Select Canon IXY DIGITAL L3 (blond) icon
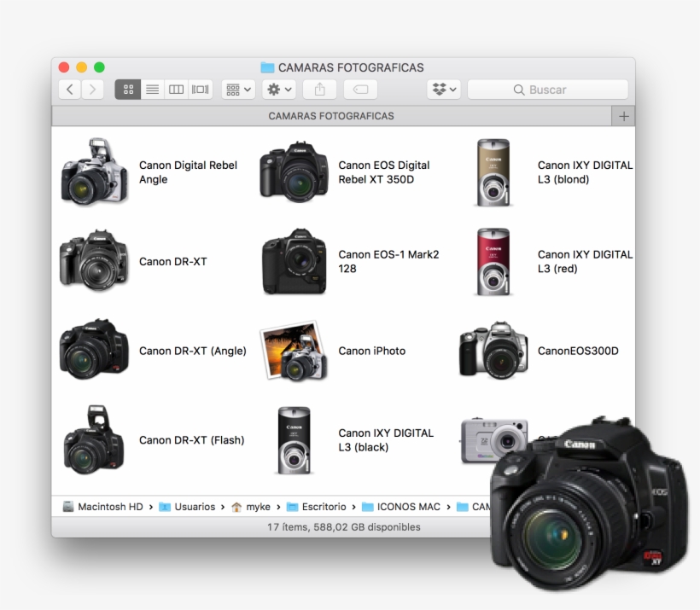This screenshot has width=700, height=610. click(x=493, y=172)
